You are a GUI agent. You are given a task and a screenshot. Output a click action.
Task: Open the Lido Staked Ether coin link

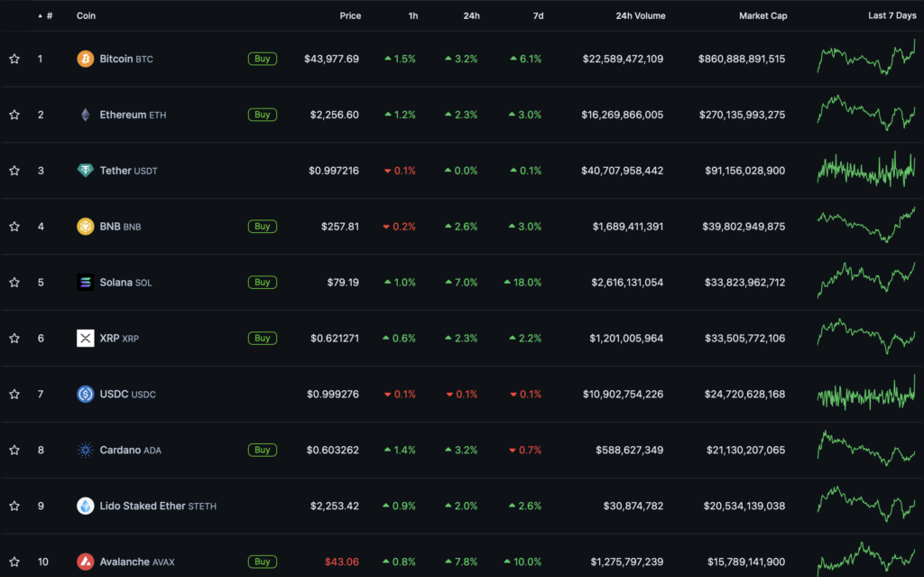tap(142, 506)
